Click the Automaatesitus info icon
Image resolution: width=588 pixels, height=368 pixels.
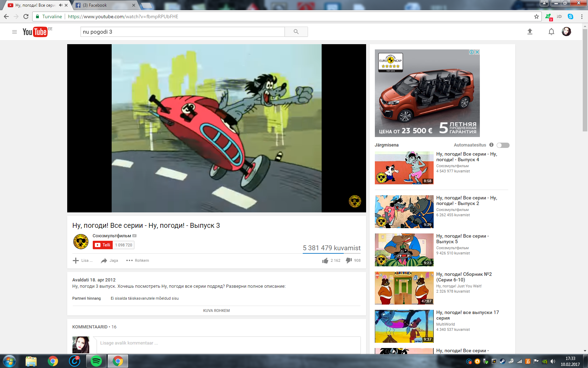pyautogui.click(x=491, y=145)
